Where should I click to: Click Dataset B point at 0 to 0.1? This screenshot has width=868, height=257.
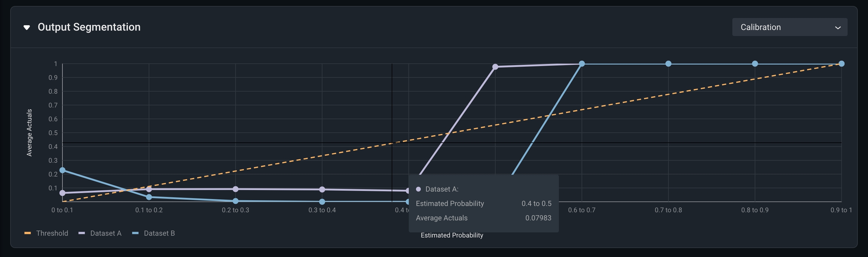63,170
